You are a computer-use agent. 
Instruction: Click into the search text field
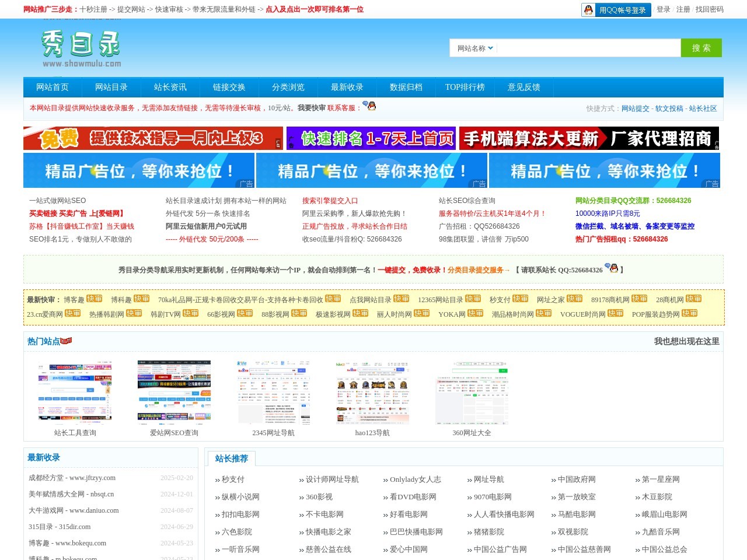588,48
